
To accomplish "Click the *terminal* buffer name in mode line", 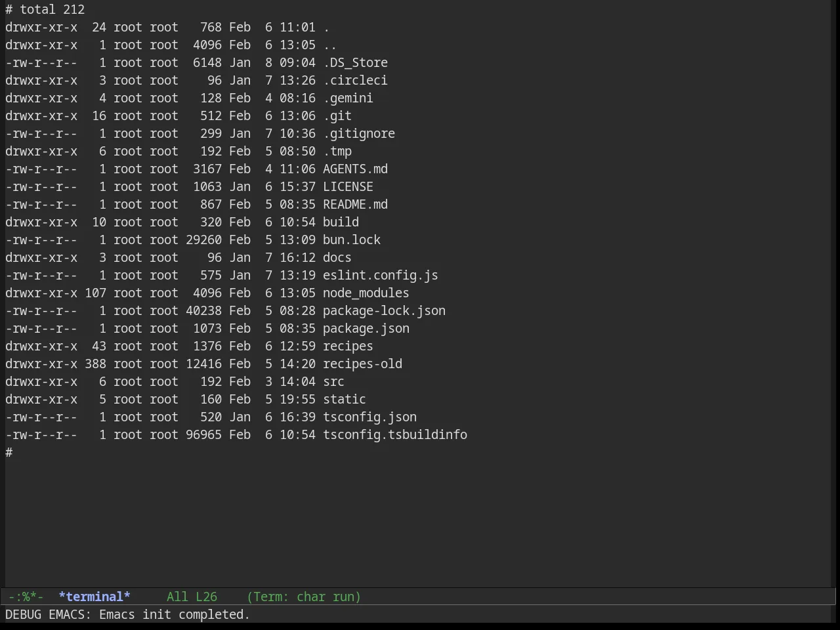I will click(94, 597).
